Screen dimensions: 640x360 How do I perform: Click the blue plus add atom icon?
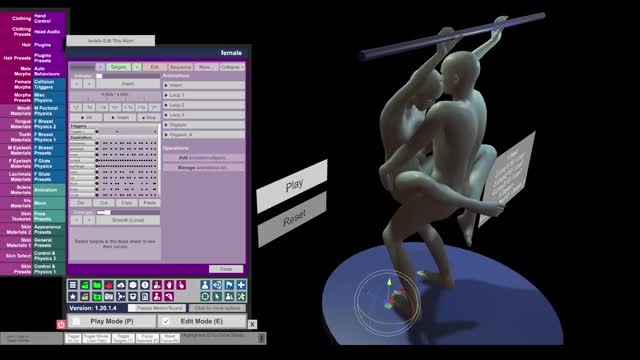(241, 285)
